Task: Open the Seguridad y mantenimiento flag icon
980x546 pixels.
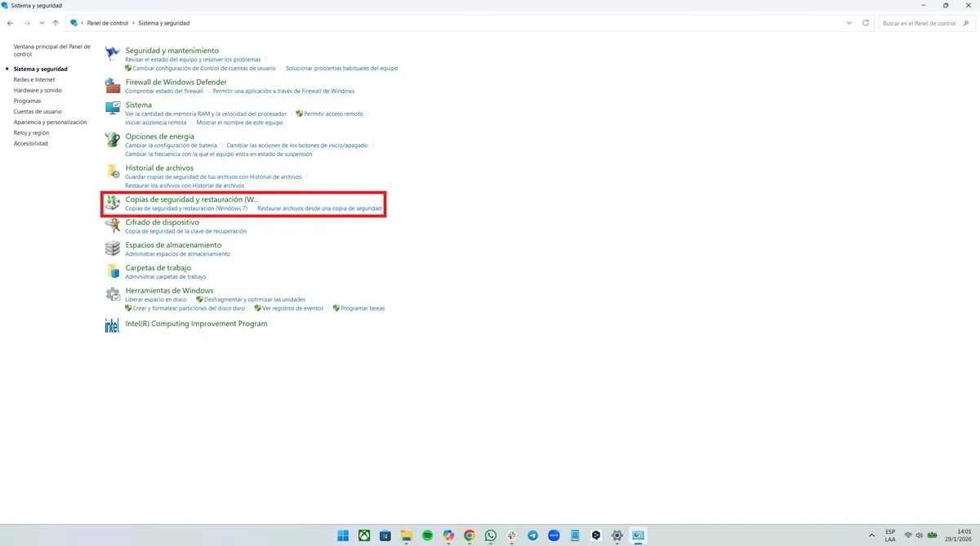Action: 113,54
